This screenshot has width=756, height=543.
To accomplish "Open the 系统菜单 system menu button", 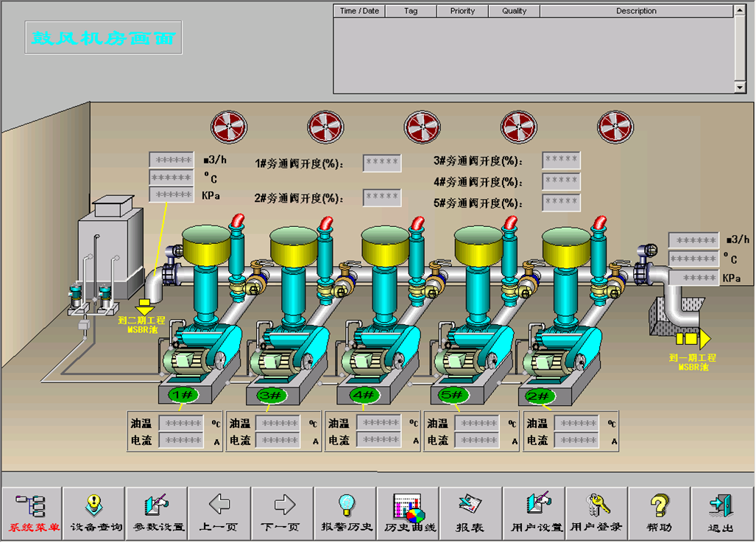I will pos(31,514).
